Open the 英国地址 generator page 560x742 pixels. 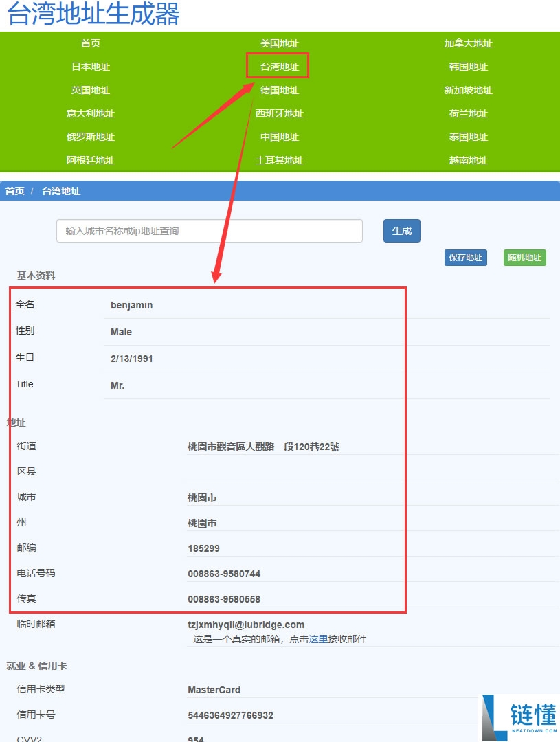click(x=90, y=90)
